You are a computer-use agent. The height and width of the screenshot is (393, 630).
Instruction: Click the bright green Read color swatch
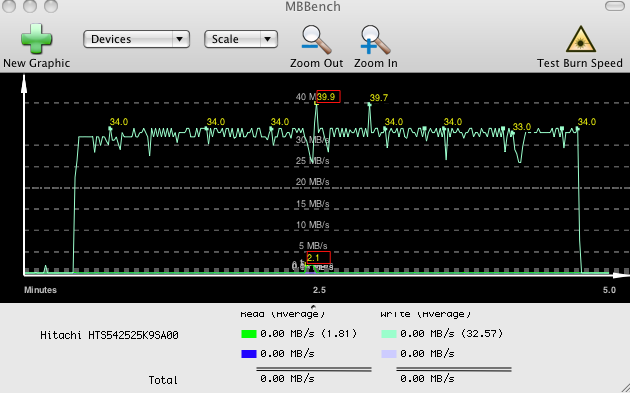[x=249, y=334]
